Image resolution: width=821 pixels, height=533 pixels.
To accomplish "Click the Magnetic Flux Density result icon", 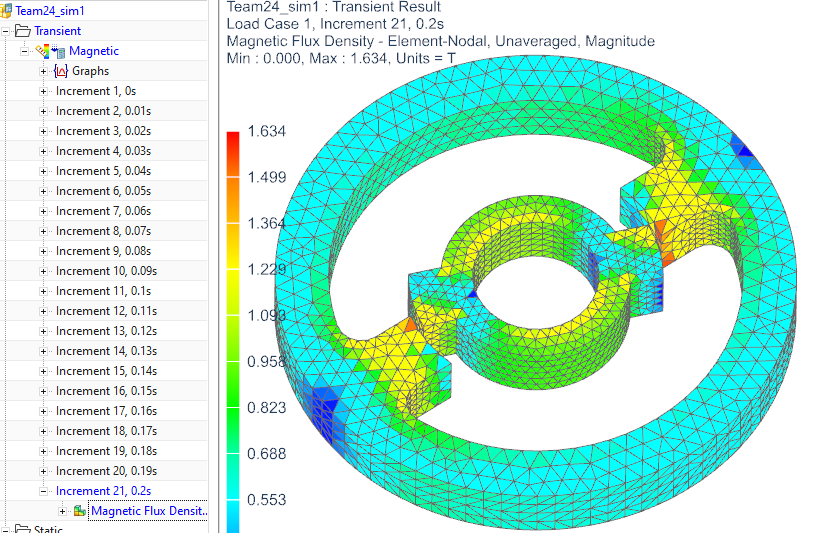I will pyautogui.click(x=79, y=511).
